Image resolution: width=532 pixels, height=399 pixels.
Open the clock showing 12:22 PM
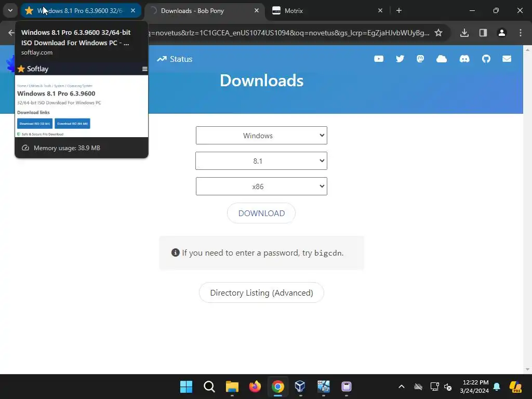coord(474,387)
